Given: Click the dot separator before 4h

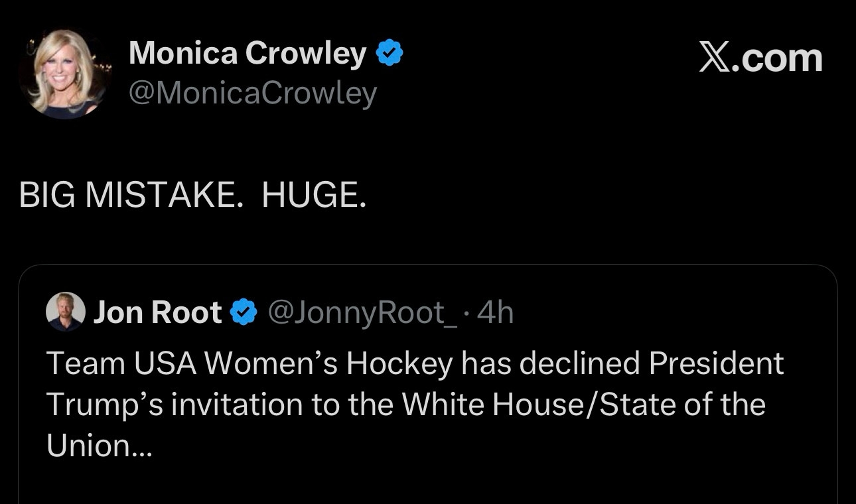Looking at the screenshot, I should point(467,313).
